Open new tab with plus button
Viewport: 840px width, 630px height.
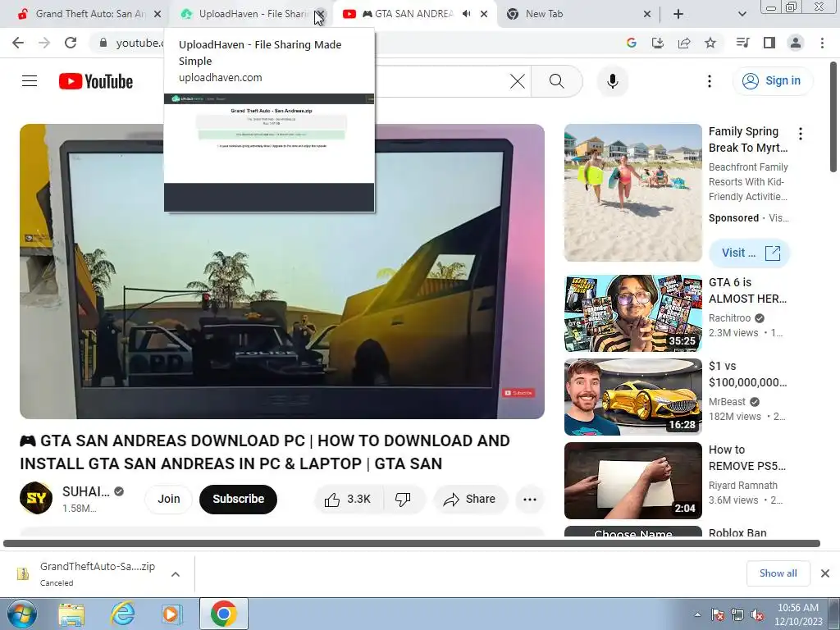[x=678, y=14]
